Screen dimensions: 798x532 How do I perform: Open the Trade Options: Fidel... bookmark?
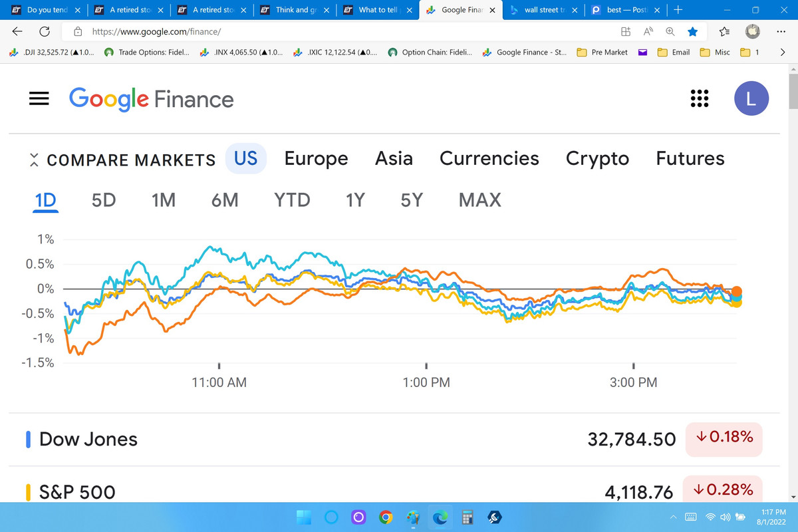pos(148,52)
